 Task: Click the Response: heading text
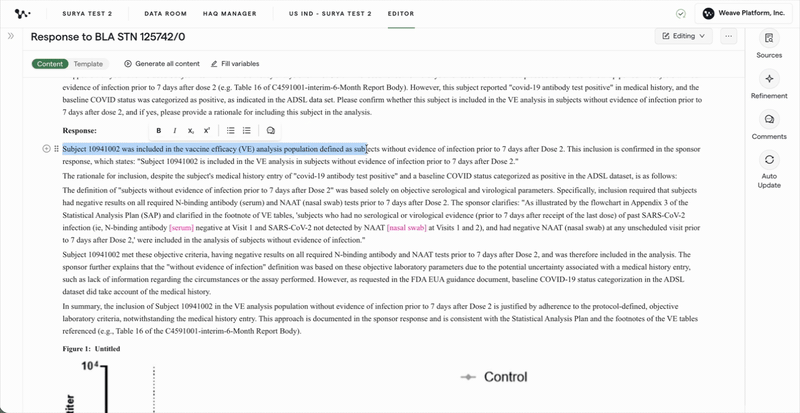point(80,131)
